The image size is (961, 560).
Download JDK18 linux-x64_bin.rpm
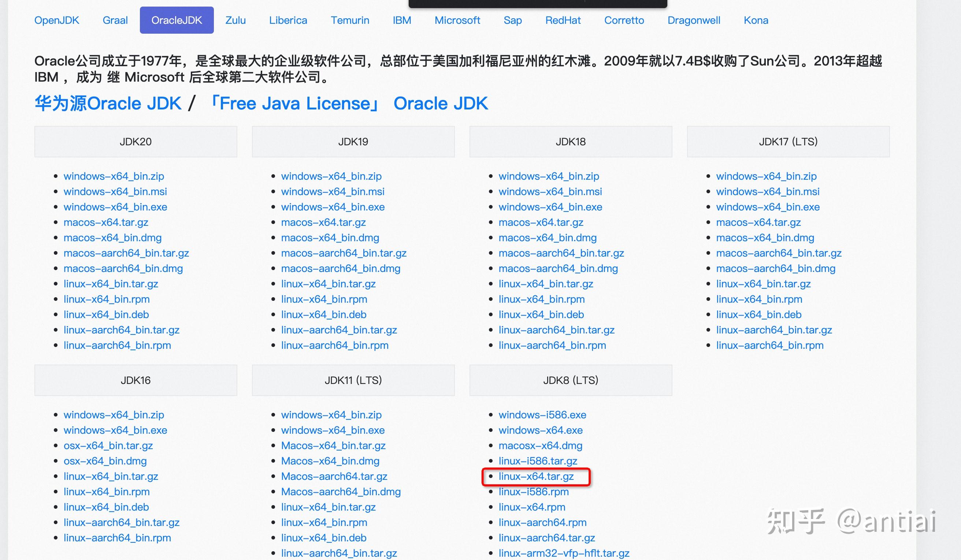(542, 299)
